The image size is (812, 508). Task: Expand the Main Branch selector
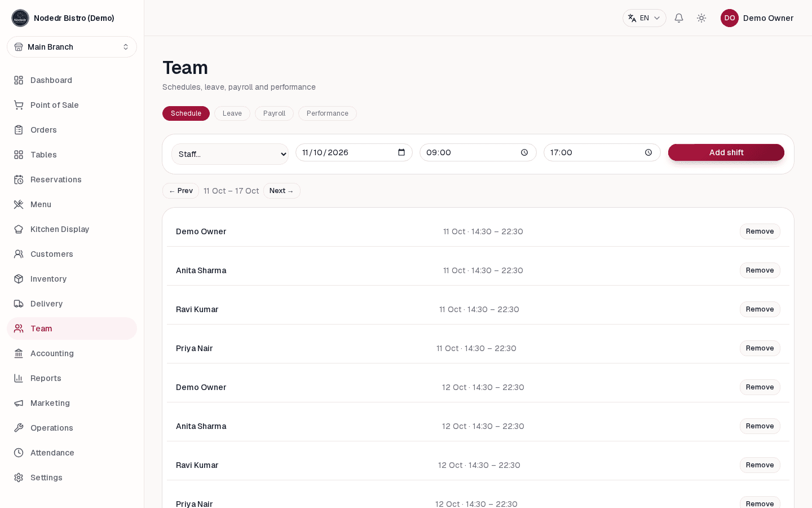(x=72, y=47)
